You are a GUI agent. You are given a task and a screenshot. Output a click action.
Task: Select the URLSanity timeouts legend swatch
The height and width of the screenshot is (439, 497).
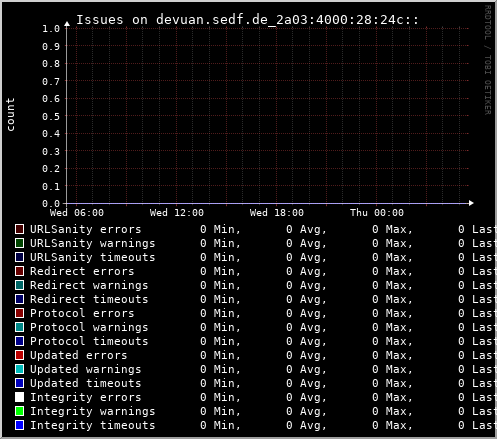click(x=20, y=257)
